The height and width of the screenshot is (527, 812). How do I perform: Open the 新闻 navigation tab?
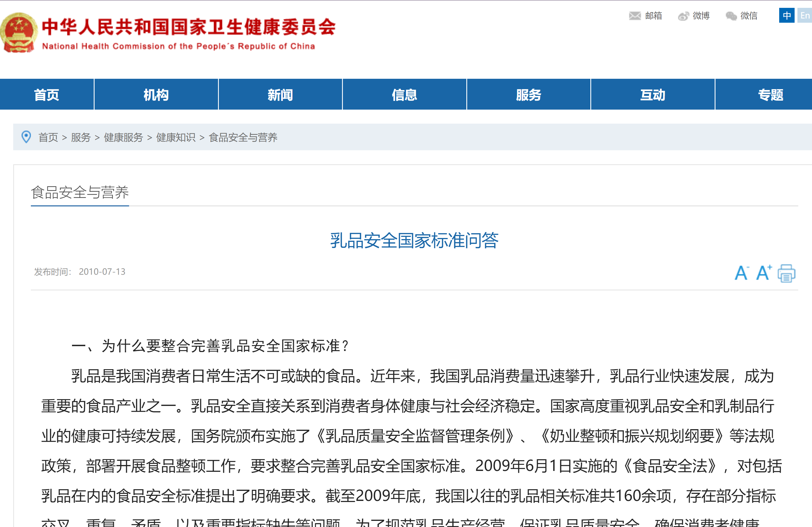coord(280,94)
